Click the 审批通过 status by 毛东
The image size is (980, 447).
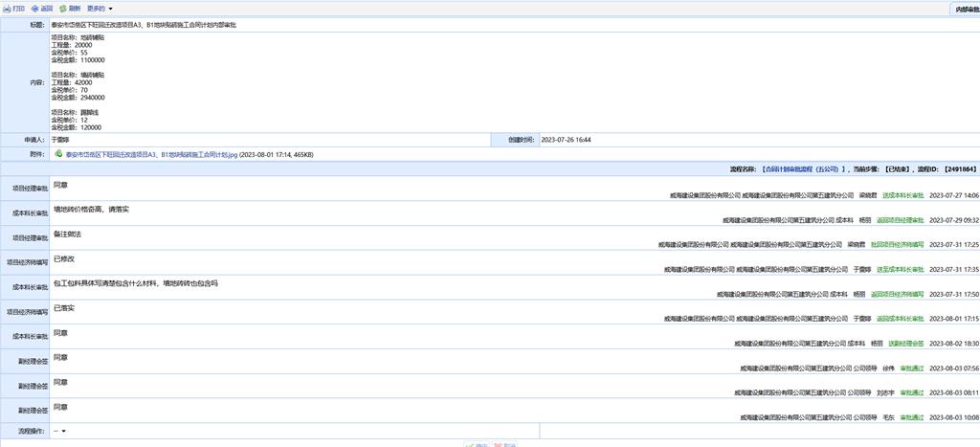click(910, 417)
